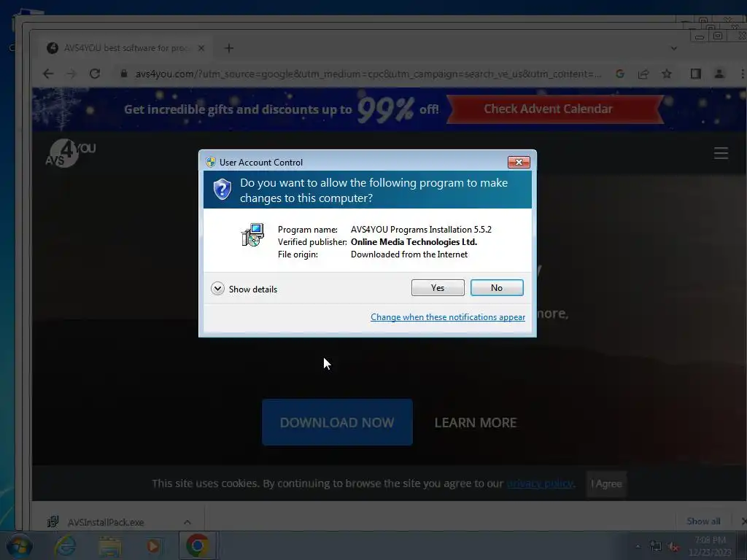This screenshot has width=747, height=560.
Task: Open the Chrome profile icon
Action: point(719,74)
